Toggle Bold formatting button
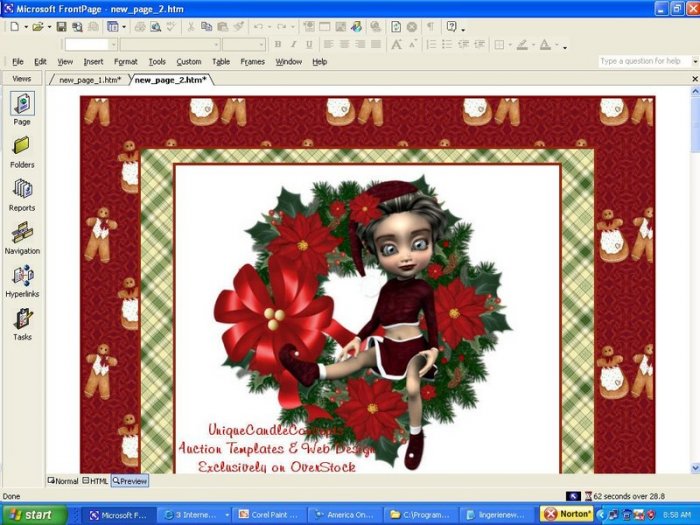This screenshot has height=525, width=700. [278, 44]
